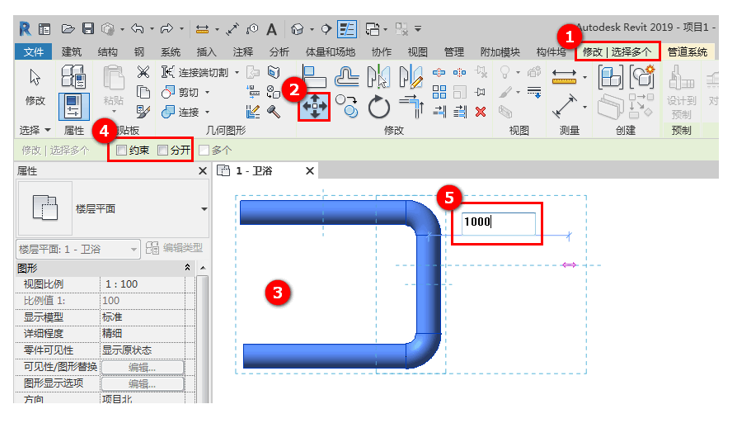Enable the 约束 (Constrain) checkbox
729x445 pixels.
pos(122,150)
